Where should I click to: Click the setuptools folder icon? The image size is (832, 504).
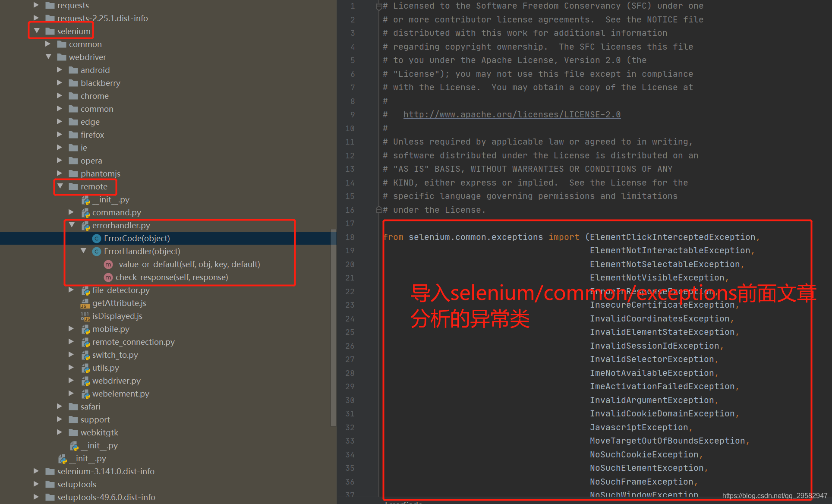coord(50,484)
